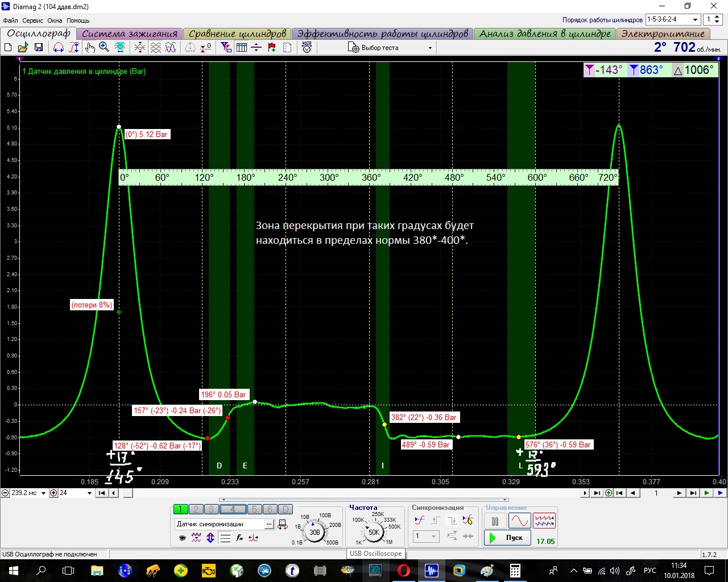Switch to the Сравнение цилиндров tab
The image size is (728, 582).
(238, 34)
